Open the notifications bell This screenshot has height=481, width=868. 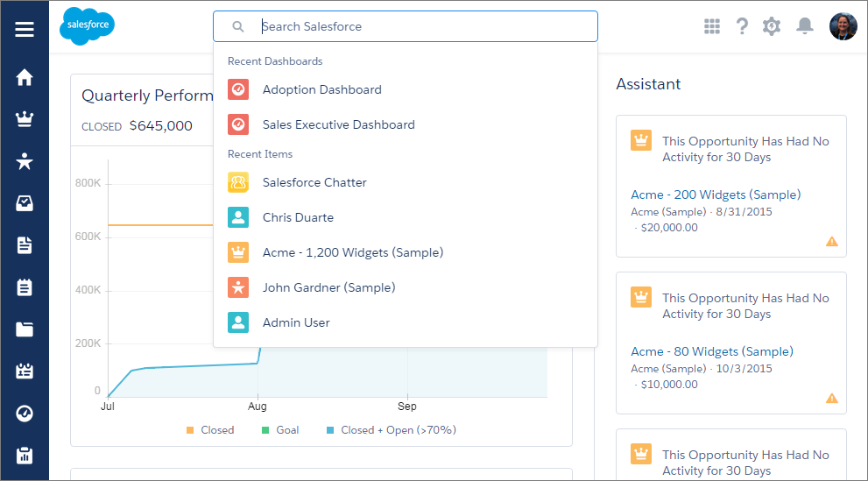coord(805,26)
